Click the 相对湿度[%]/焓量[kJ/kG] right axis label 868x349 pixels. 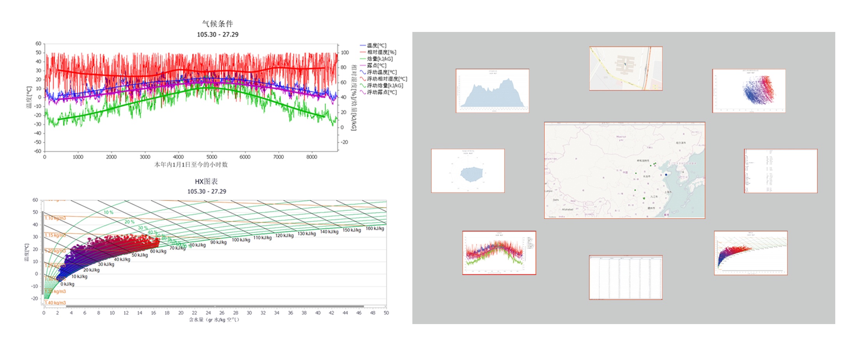click(x=354, y=97)
